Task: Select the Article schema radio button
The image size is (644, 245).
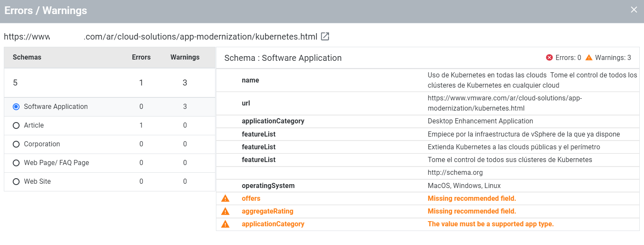Action: coord(16,125)
